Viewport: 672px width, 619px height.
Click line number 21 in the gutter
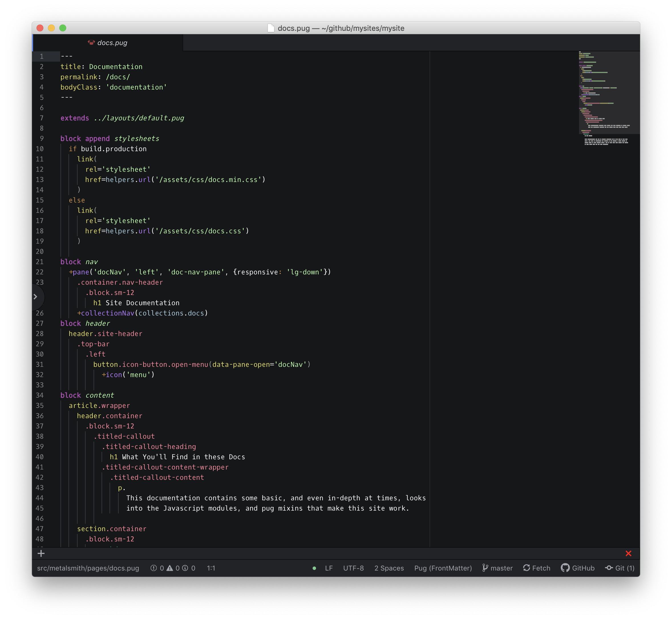(40, 262)
